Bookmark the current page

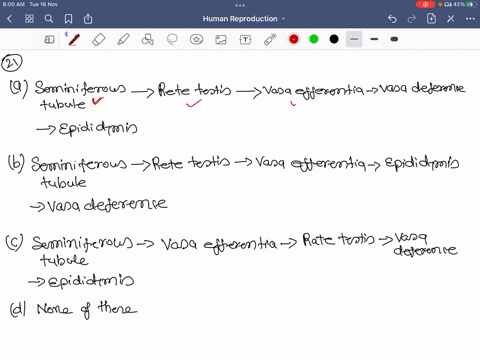[68, 19]
